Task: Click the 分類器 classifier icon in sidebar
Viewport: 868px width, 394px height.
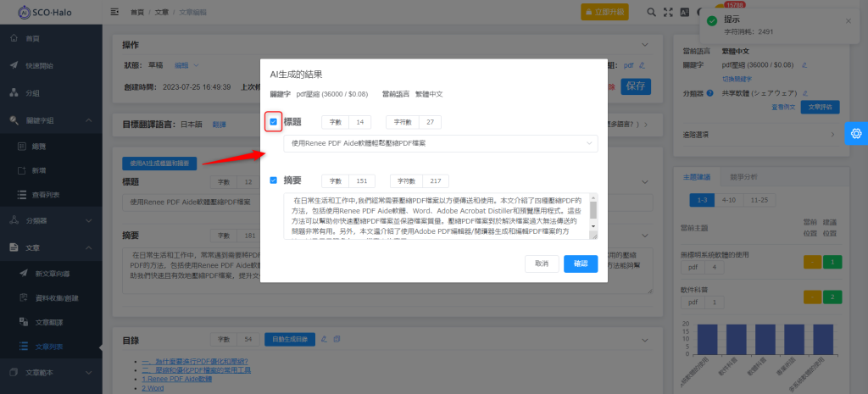Action: [x=14, y=221]
